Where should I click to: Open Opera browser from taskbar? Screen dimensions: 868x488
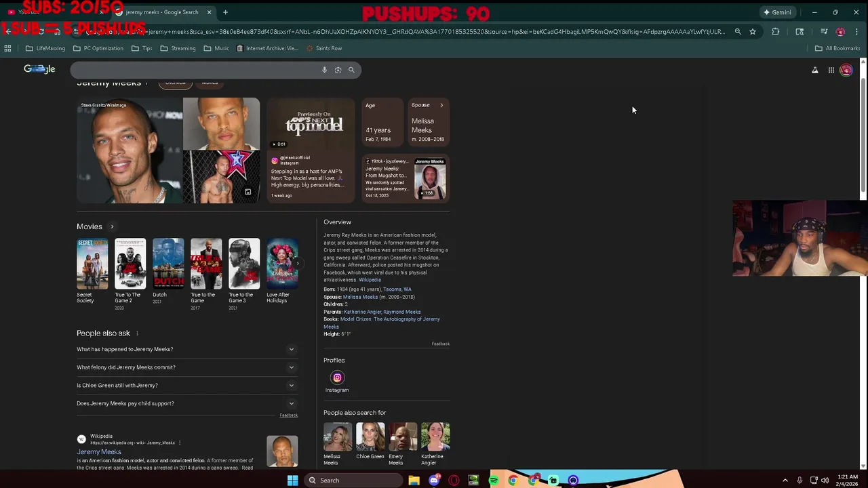point(454,481)
